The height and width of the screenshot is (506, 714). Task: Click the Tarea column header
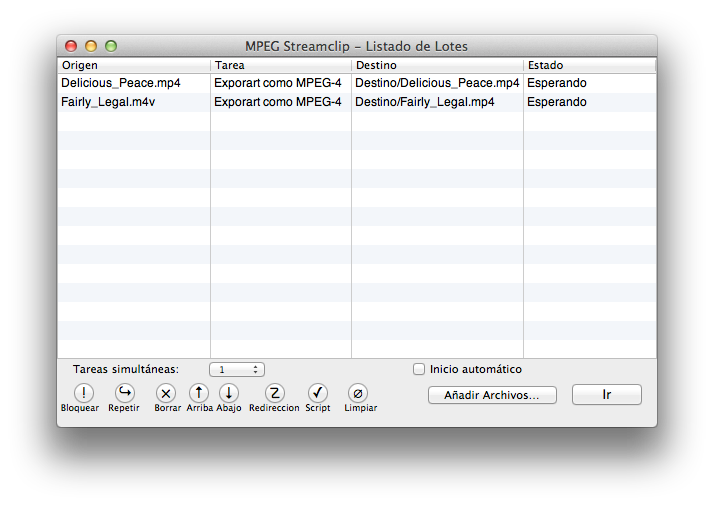(x=280, y=65)
